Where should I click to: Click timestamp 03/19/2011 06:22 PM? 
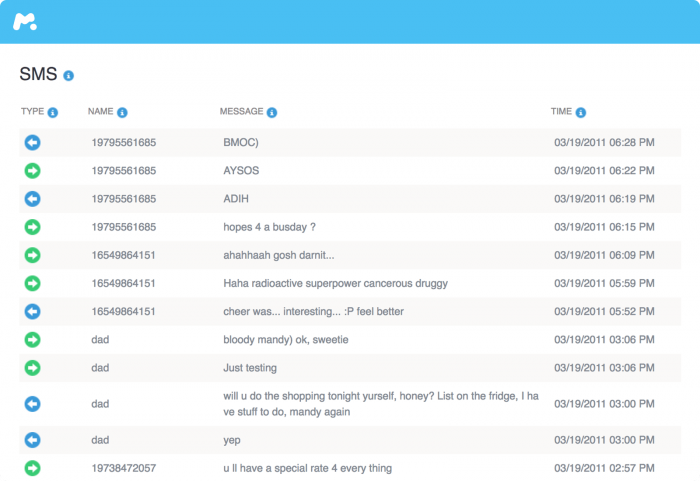point(604,171)
